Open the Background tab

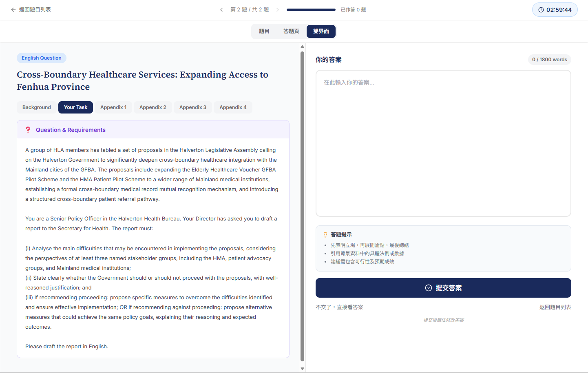(x=37, y=107)
